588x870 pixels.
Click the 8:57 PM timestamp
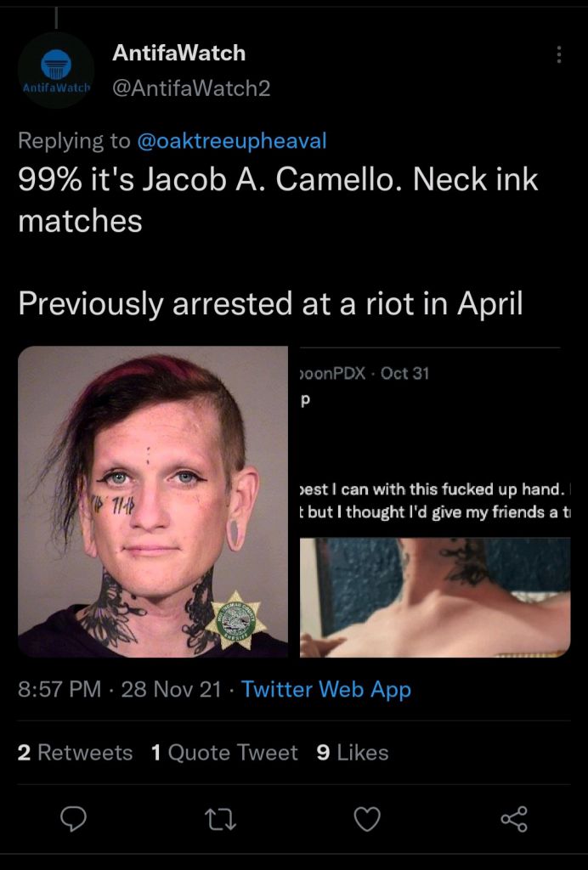click(59, 690)
